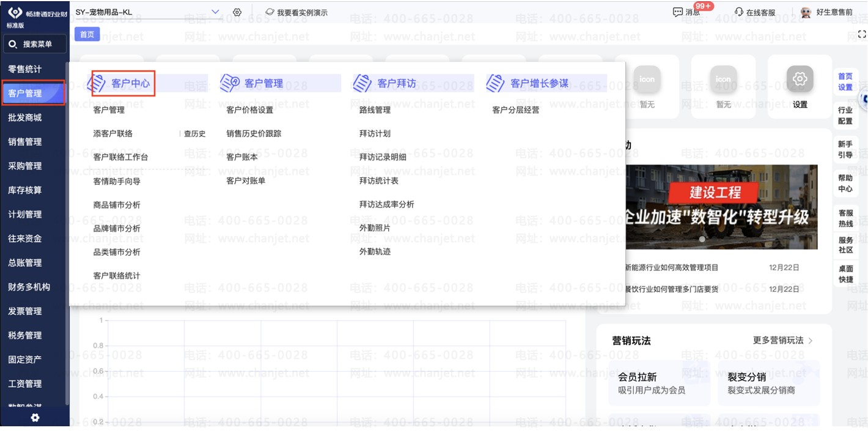Image resolution: width=868 pixels, height=433 pixels.
Task: Open 外勤轨迹
Action: (x=375, y=251)
